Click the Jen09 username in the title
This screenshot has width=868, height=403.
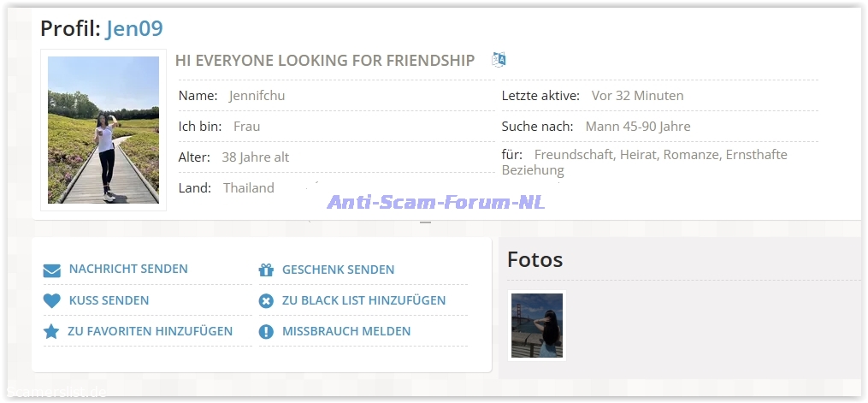tap(134, 28)
